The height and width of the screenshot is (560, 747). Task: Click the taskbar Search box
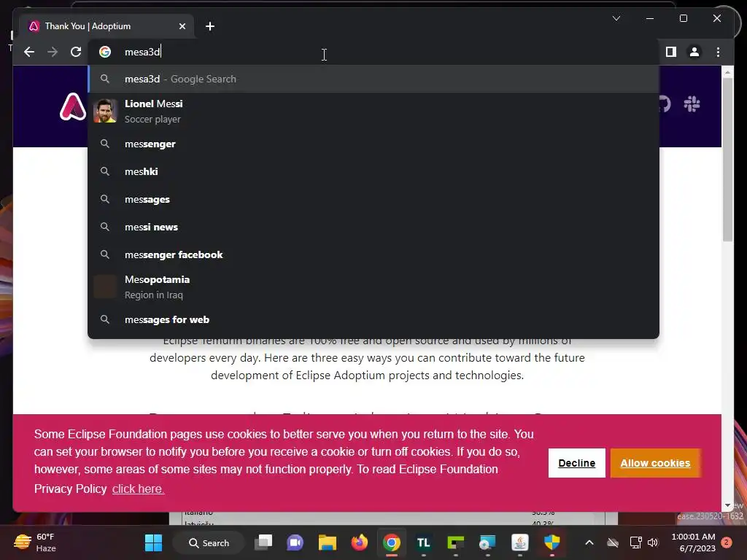click(209, 542)
